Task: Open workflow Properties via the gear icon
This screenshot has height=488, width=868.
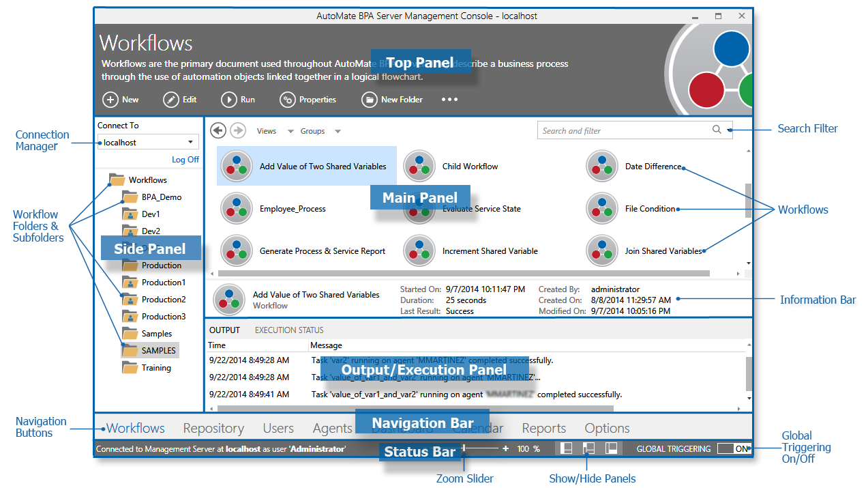Action: click(x=288, y=99)
